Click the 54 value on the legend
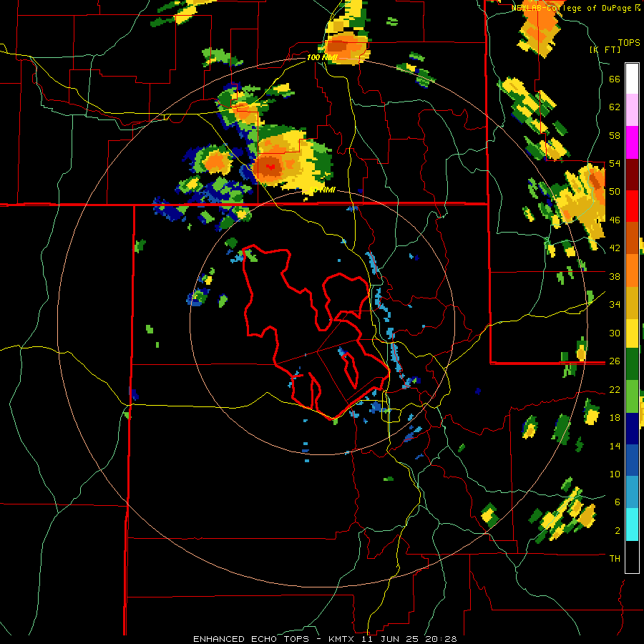The image size is (644, 644). point(615,163)
